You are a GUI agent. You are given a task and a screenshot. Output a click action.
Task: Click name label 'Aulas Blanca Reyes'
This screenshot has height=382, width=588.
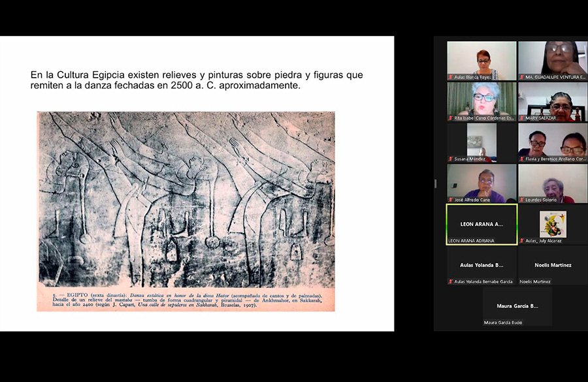472,77
